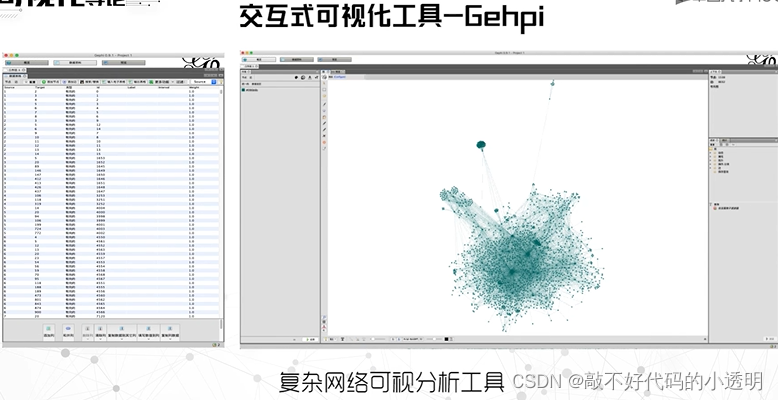The height and width of the screenshot is (400, 778).
Task: Select the node pencil tool in graph toolbar
Action: (324, 123)
